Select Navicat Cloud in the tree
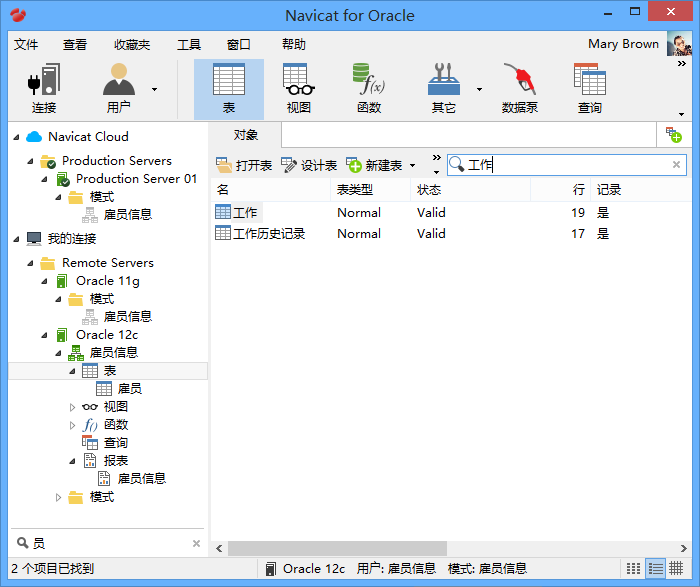 88,137
